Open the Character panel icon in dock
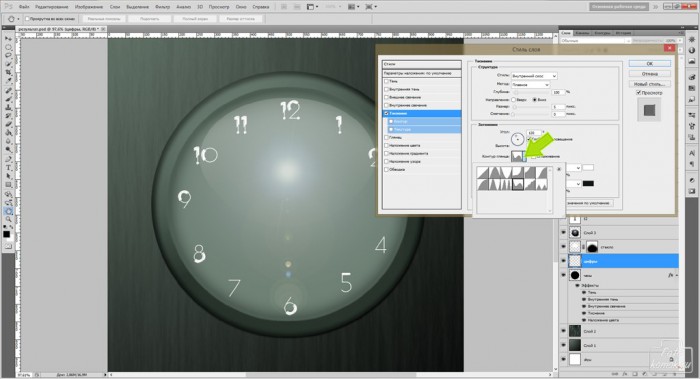The width and height of the screenshot is (700, 379). point(692,153)
